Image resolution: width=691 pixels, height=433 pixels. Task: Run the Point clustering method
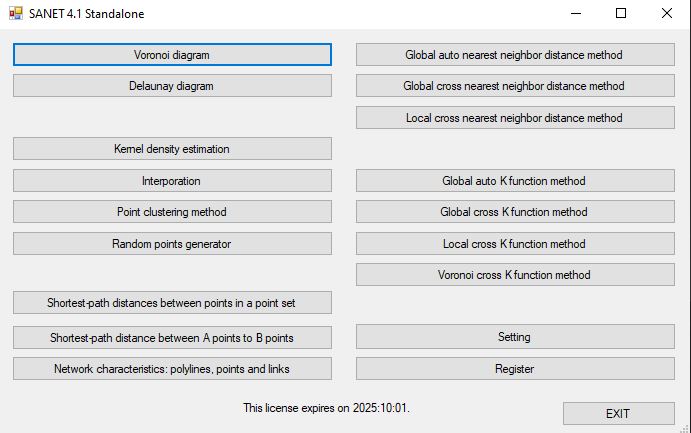click(172, 211)
